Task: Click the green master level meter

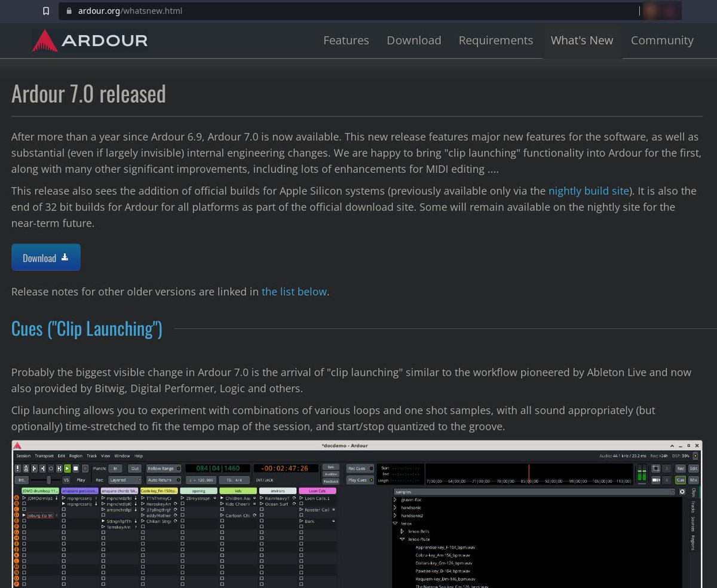Action: (x=642, y=473)
